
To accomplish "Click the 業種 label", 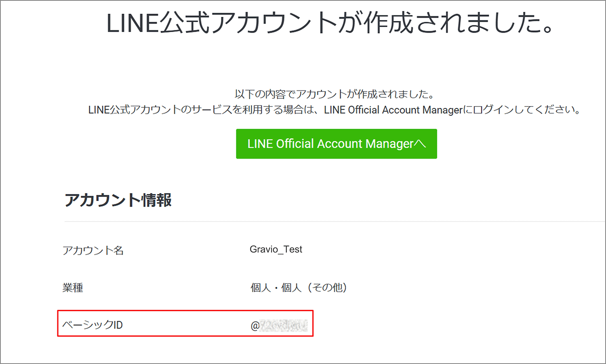I will click(73, 288).
